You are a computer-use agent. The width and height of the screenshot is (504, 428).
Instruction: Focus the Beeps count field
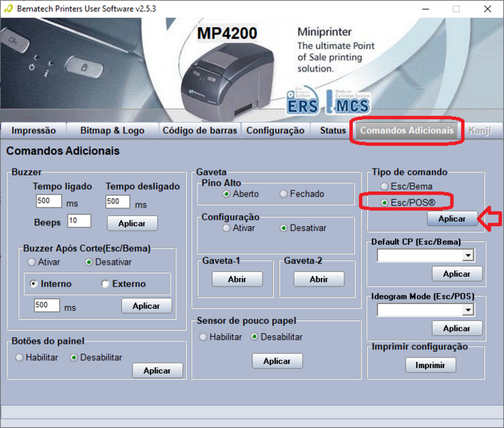[x=79, y=221]
